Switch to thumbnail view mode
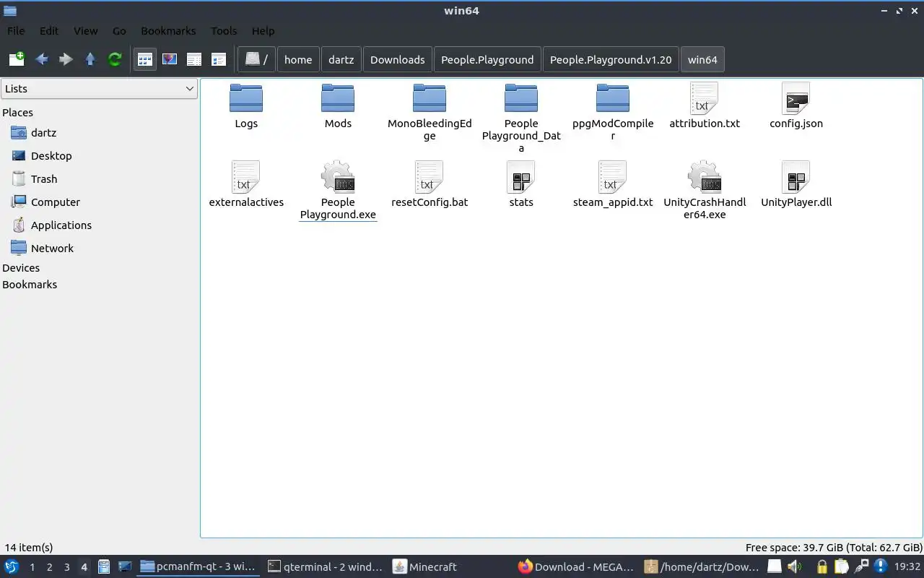This screenshot has width=924, height=578. coord(170,59)
